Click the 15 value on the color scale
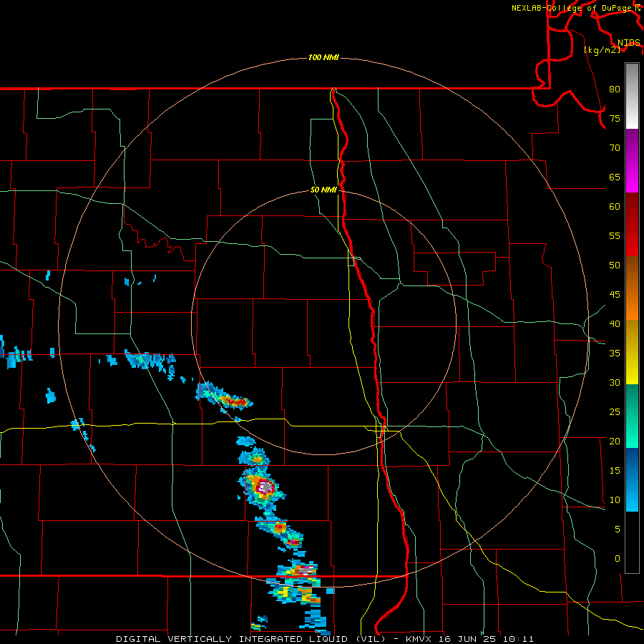Screen dimensions: 644x644 pyautogui.click(x=615, y=471)
